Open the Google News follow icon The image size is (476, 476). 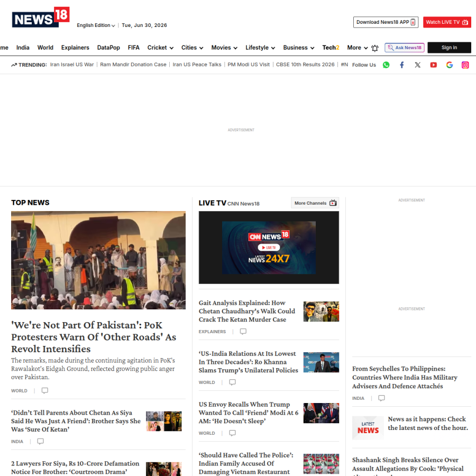tap(449, 65)
